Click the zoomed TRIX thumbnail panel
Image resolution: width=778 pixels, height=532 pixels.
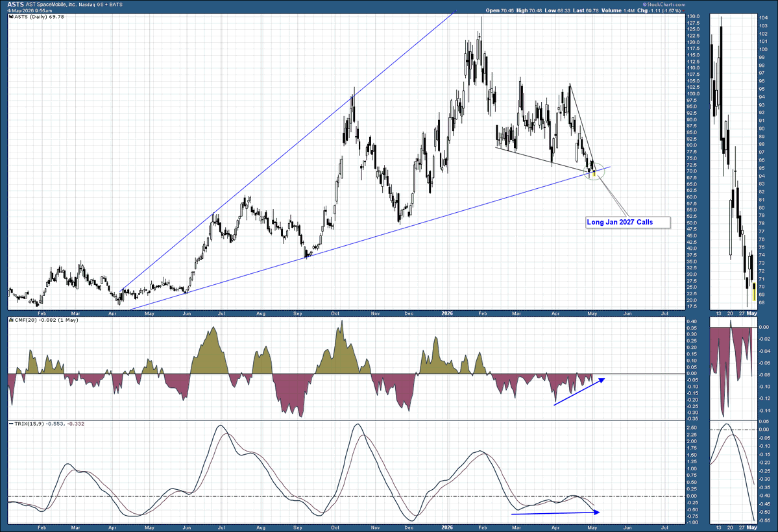point(733,472)
